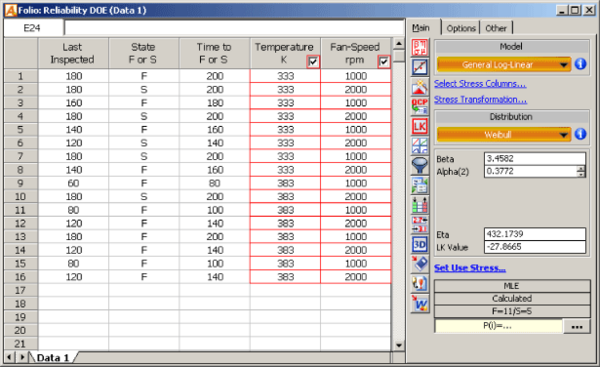600x367 pixels.
Task: Open the Weibull distribution dropdown
Action: pyautogui.click(x=504, y=134)
